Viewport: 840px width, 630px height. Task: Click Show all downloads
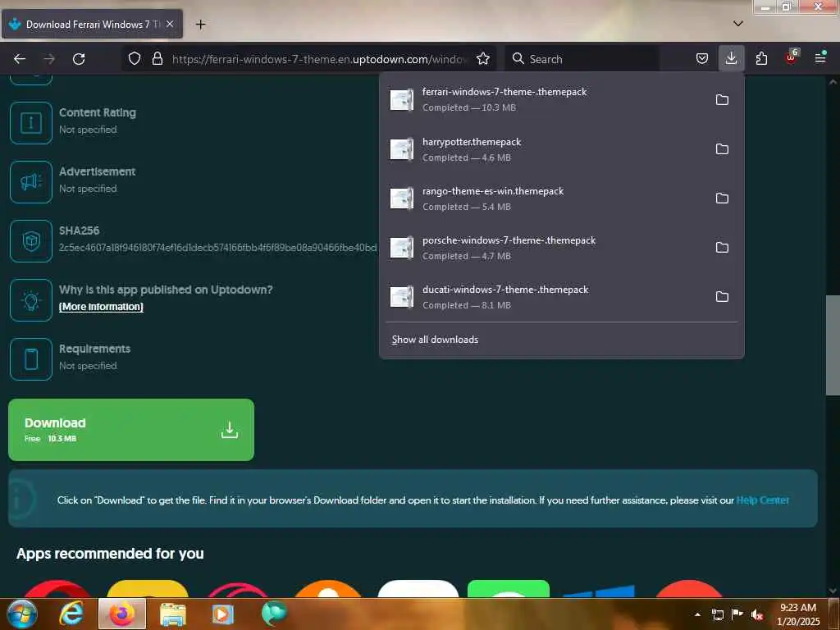(x=435, y=340)
